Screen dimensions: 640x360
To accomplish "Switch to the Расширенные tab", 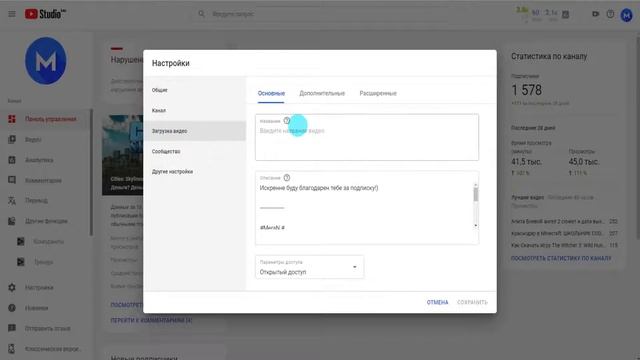I will (378, 93).
